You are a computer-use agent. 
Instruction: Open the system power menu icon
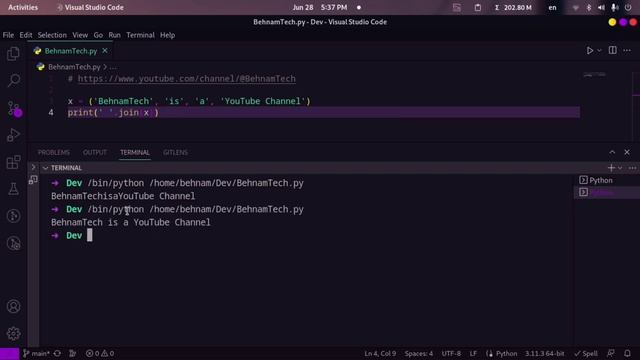(x=628, y=7)
